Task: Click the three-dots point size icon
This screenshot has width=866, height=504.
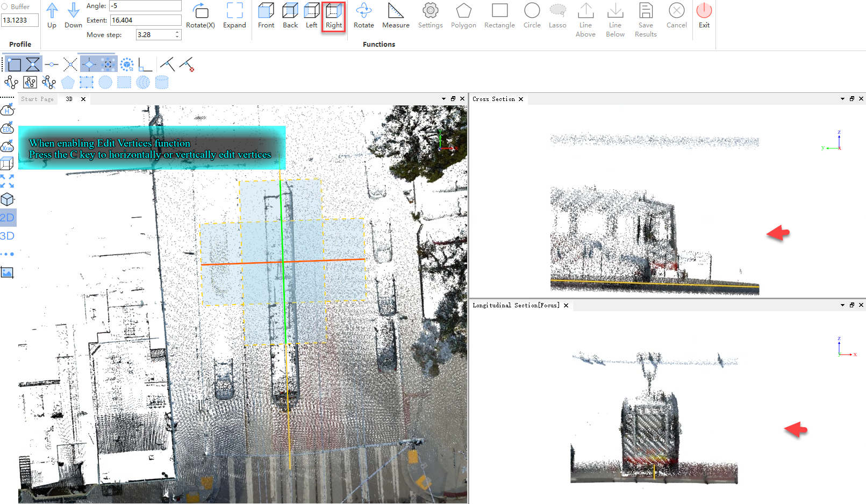Action: (x=7, y=254)
